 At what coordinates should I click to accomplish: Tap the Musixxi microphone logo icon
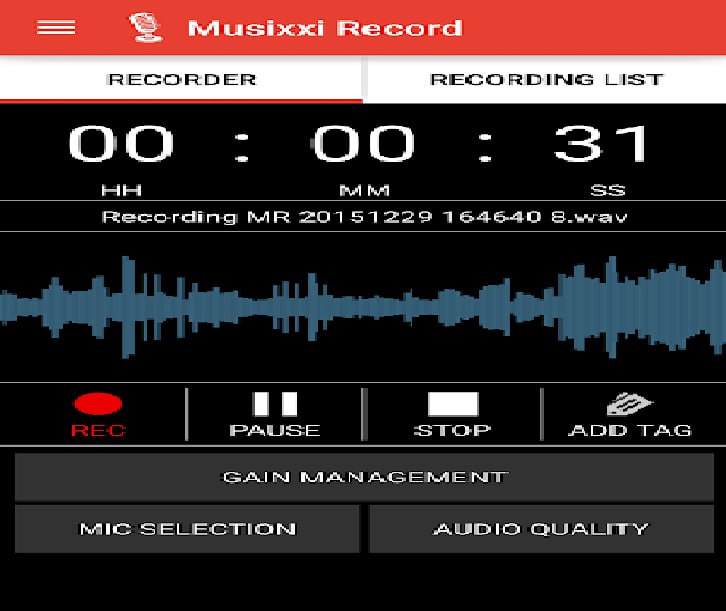point(145,27)
